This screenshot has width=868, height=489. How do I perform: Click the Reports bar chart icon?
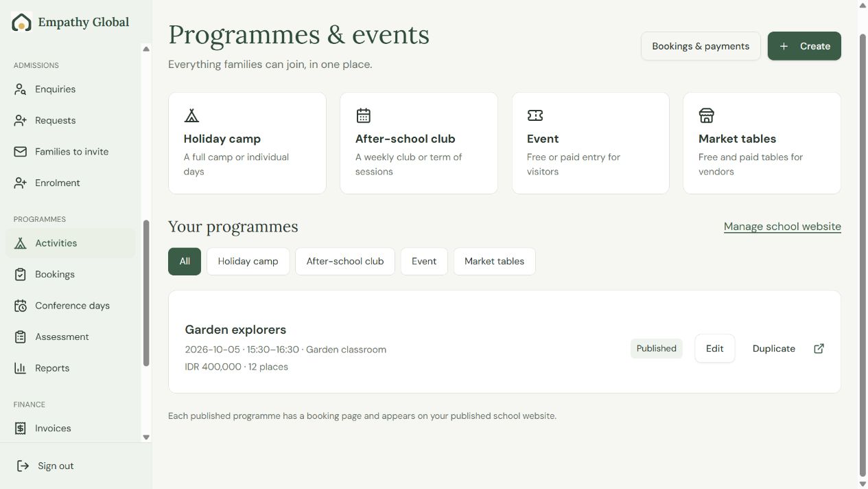tap(21, 368)
